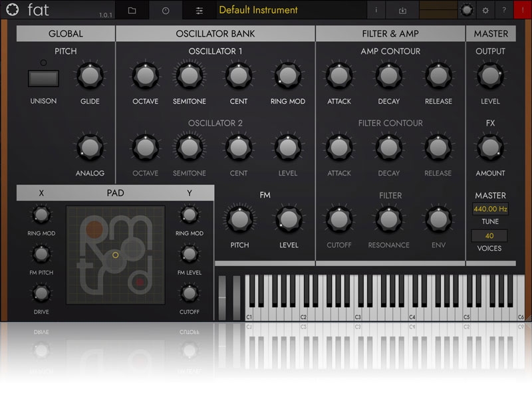Open settings with the gear icon
This screenshot has height=409, width=532.
pyautogui.click(x=485, y=10)
